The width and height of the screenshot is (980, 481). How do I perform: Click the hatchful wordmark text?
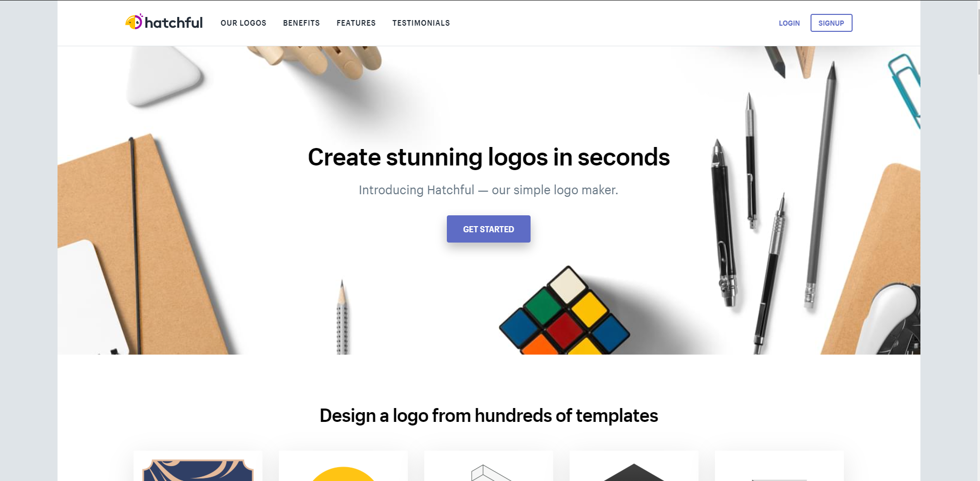[174, 23]
